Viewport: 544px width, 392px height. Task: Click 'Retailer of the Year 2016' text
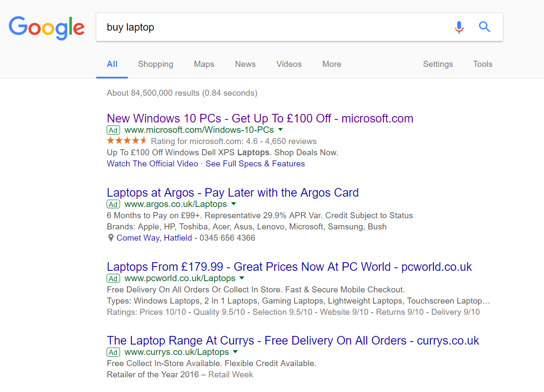pyautogui.click(x=153, y=375)
